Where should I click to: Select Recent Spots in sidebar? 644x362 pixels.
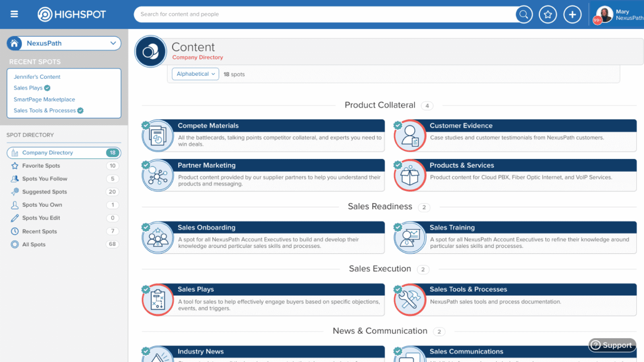[64, 231]
